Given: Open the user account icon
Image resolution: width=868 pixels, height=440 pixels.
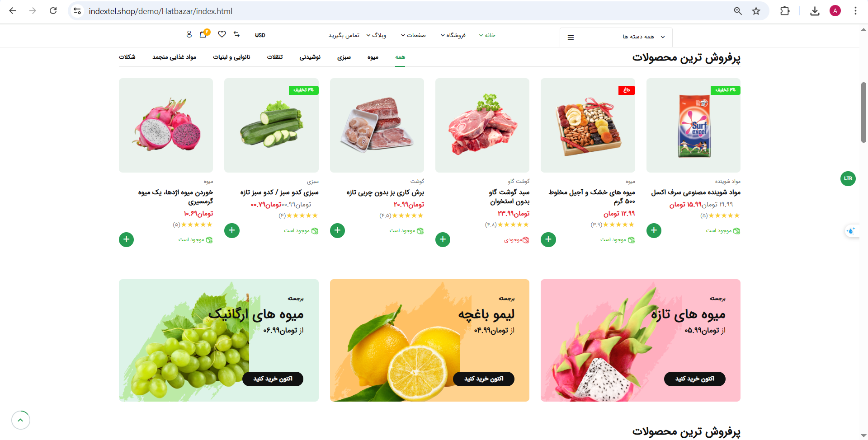Looking at the screenshot, I should [x=189, y=34].
